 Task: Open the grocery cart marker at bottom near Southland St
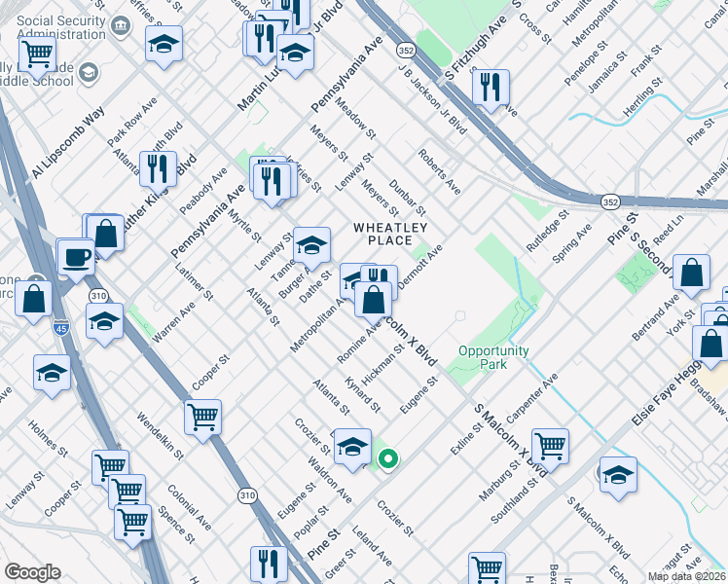pos(487,567)
